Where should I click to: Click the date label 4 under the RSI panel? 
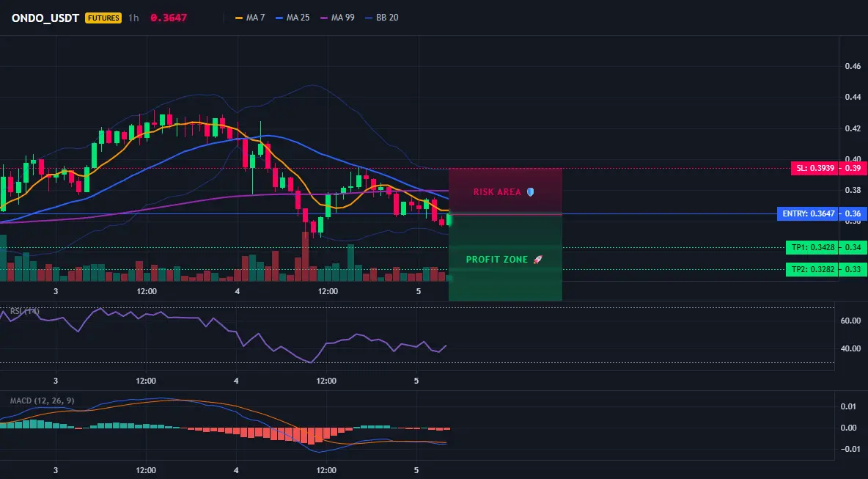(x=236, y=381)
